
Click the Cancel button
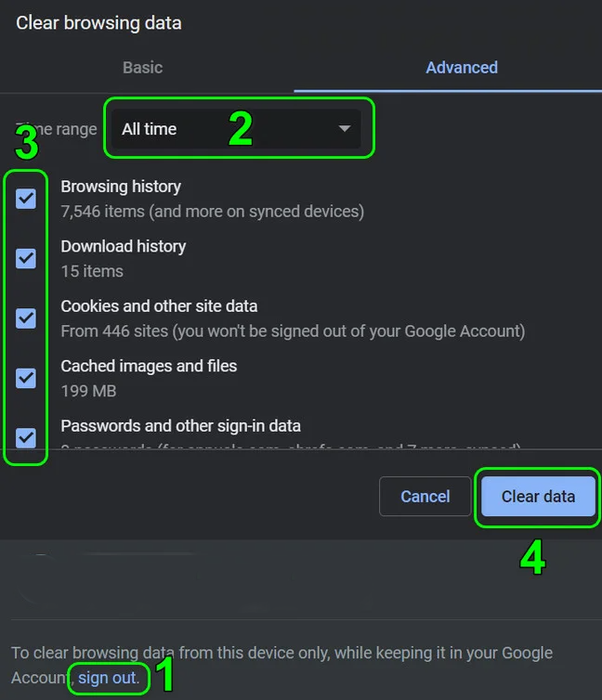tap(425, 497)
